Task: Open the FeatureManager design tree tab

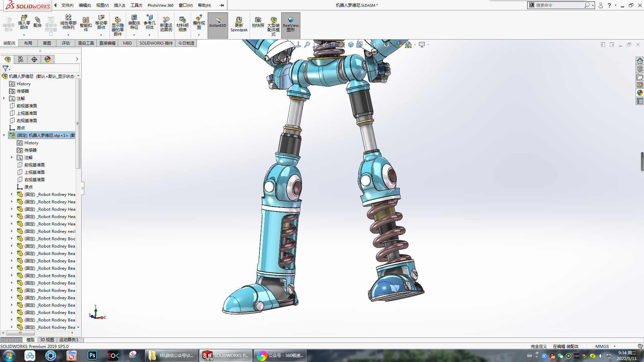Action: click(7, 59)
